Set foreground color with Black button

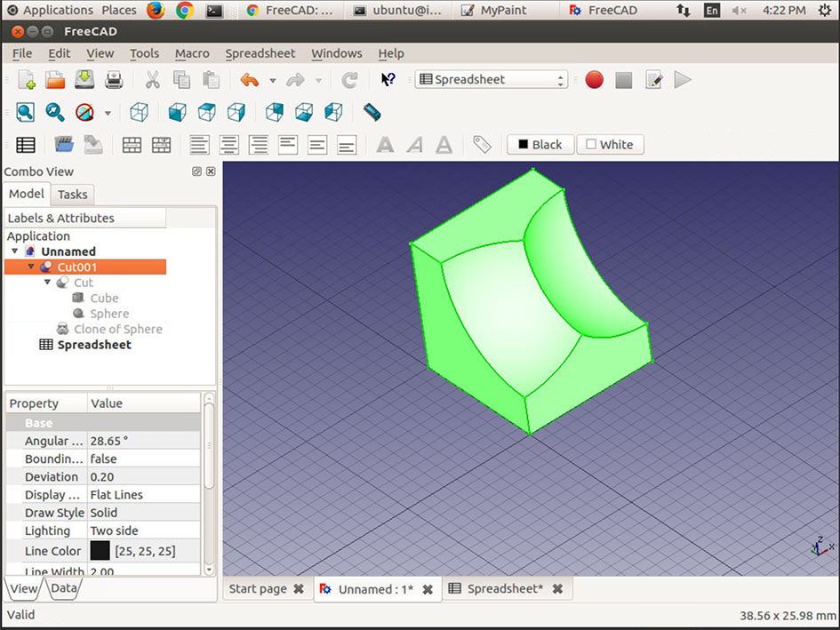(540, 145)
